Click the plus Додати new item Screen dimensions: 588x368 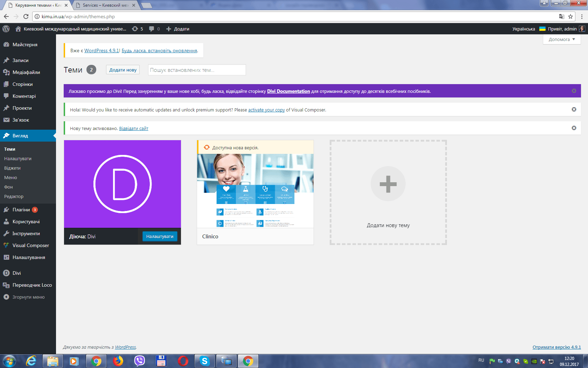click(178, 29)
